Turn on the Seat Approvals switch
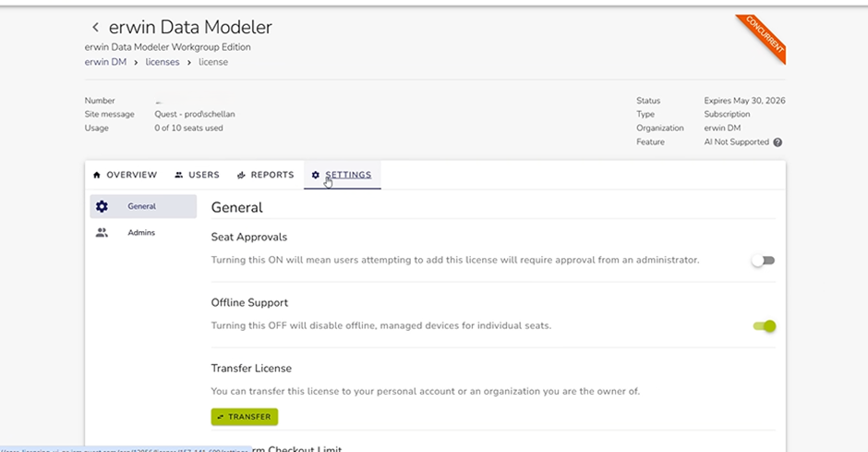Viewport: 868px width, 452px height. [764, 261]
